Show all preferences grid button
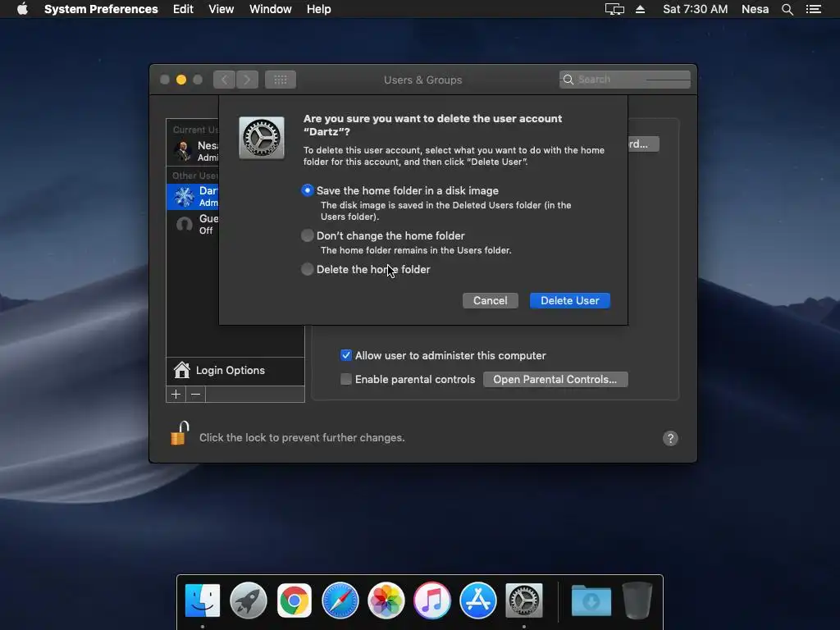840x630 pixels. coord(281,80)
